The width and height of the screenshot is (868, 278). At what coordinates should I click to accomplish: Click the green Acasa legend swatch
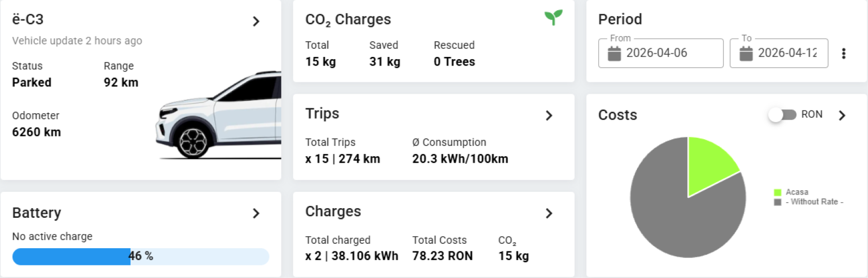[x=777, y=192]
